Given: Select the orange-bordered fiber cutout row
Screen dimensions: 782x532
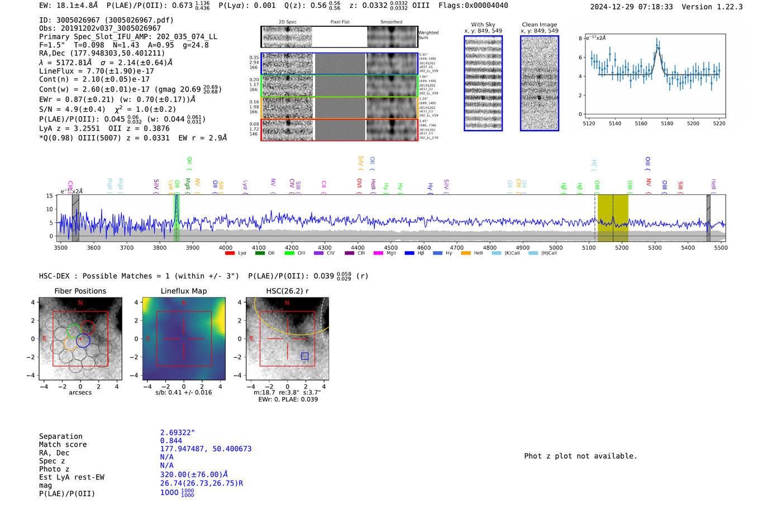Looking at the screenshot, I should click(x=339, y=108).
